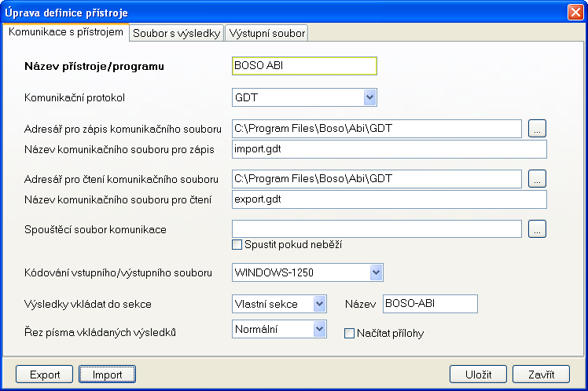Click the Export button
The width and height of the screenshot is (588, 391).
(45, 375)
